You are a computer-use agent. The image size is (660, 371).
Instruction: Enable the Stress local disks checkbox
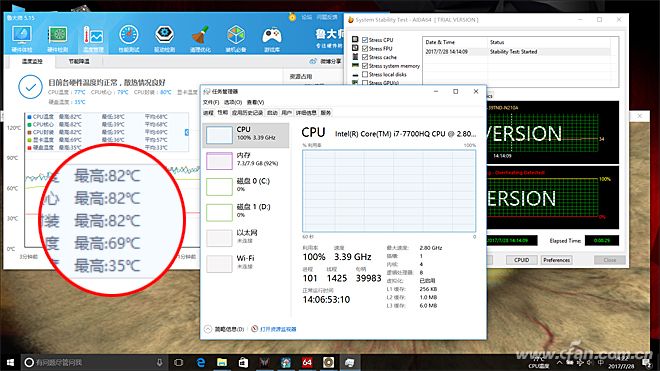click(x=365, y=75)
